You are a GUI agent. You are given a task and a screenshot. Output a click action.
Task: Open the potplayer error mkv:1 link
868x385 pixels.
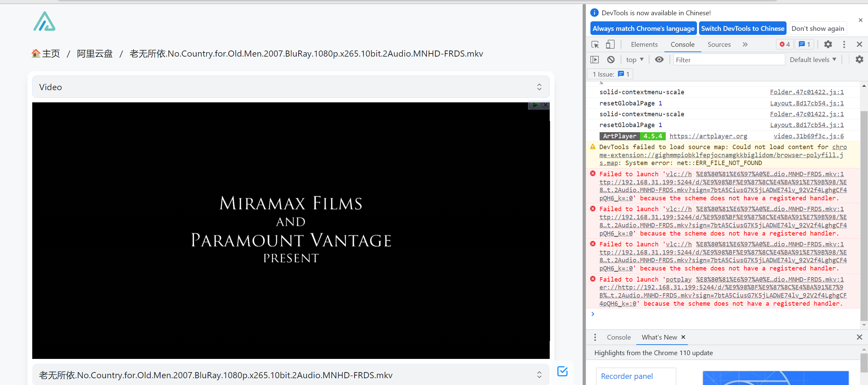pyautogui.click(x=770, y=279)
